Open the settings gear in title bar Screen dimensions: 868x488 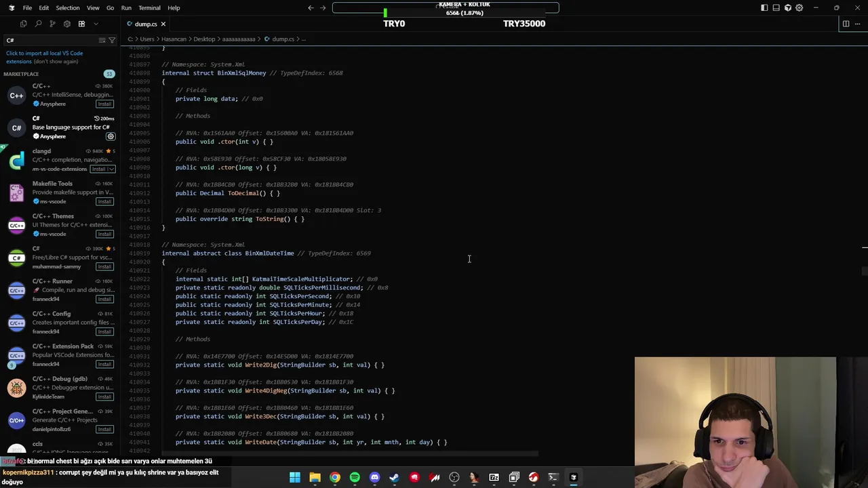tap(799, 7)
